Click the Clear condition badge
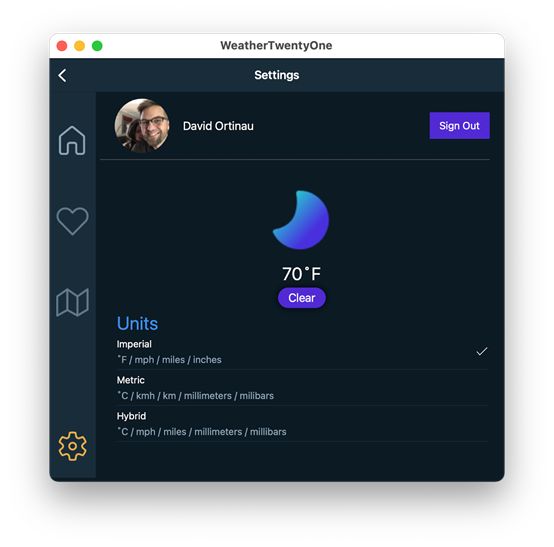The image size is (554, 547). (302, 298)
